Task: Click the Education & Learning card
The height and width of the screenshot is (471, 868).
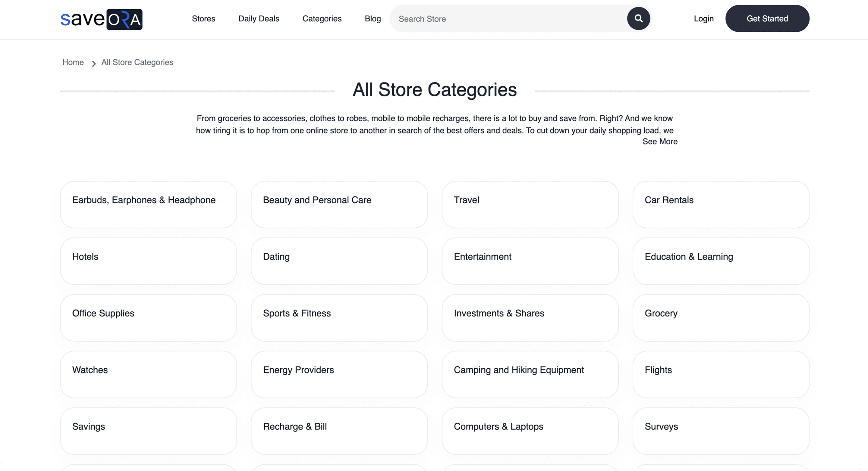Action: click(x=720, y=261)
